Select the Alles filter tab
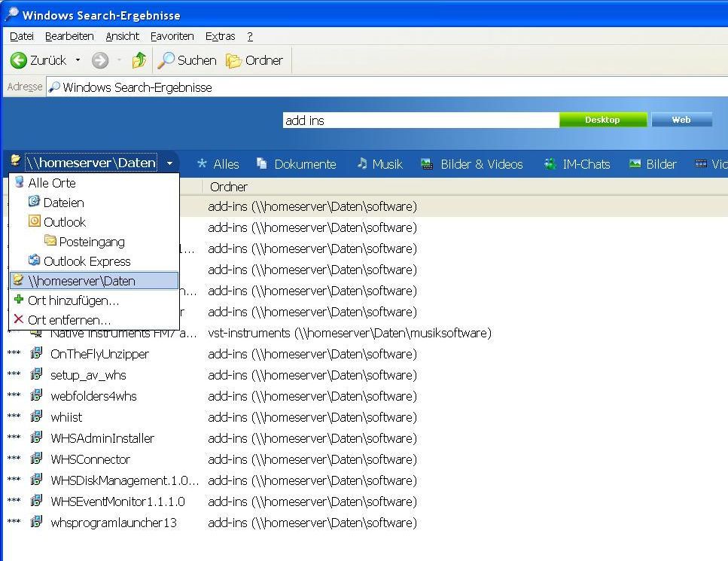Screen dimensions: 728x561 point(218,164)
